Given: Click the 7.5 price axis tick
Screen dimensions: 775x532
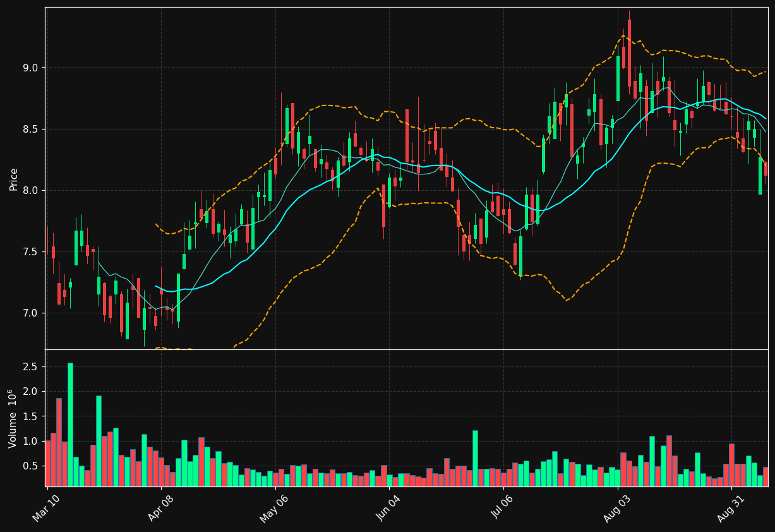Looking at the screenshot, I should [32, 251].
